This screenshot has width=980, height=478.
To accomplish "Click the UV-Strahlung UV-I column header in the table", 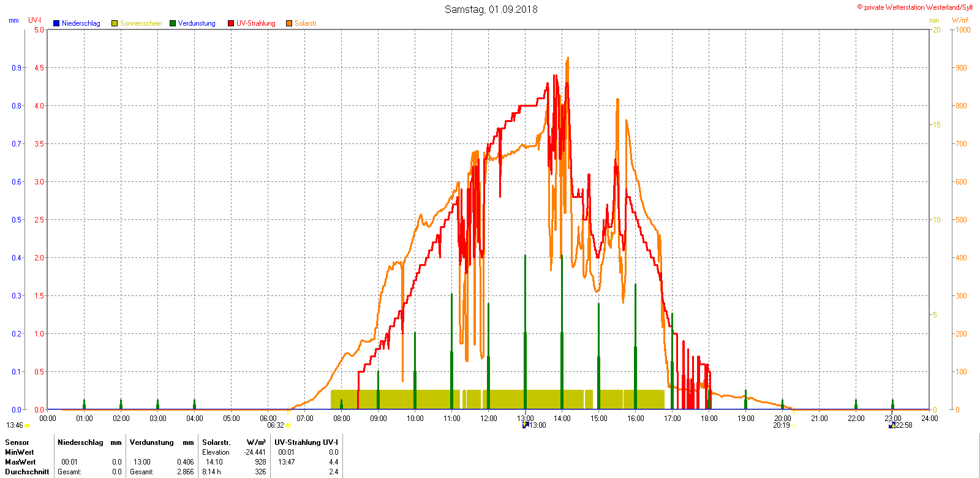I will pos(306,442).
